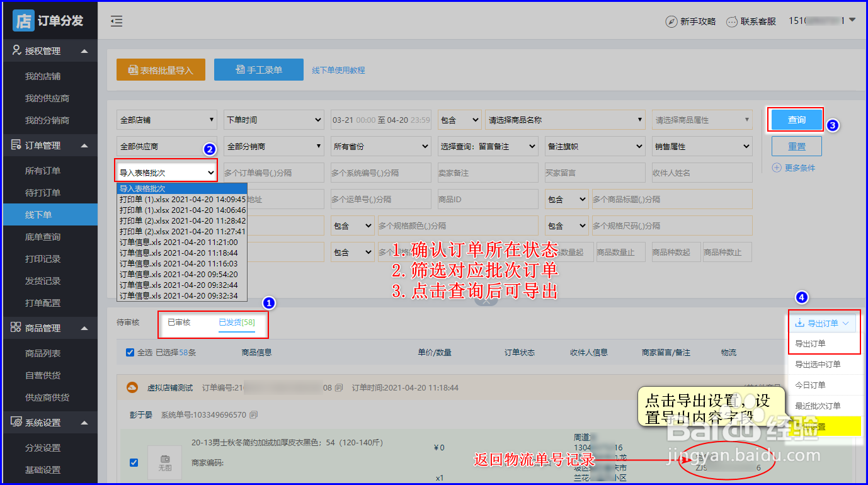
Task: Open the 全部店铺 store dropdown
Action: tap(166, 119)
